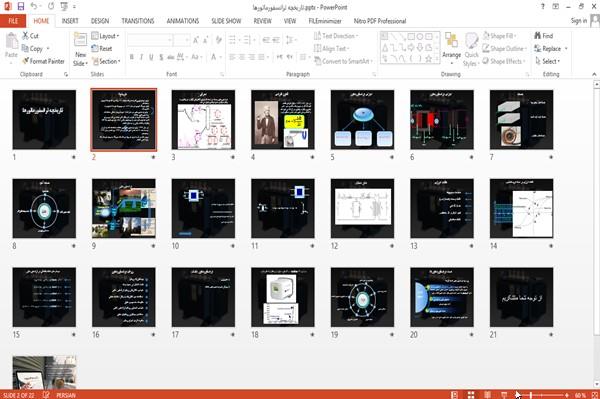Increase the font size
Screen dimensions: 600x399
point(196,40)
